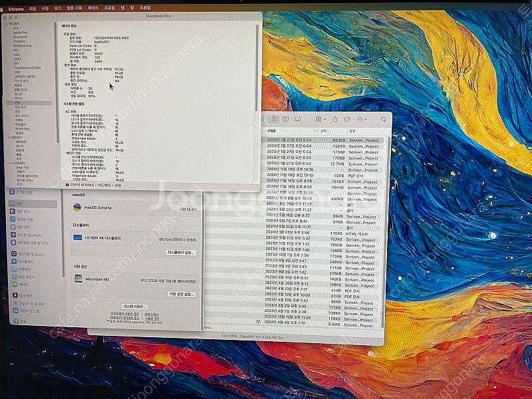Click the LG HDR 4K display icon

click(x=78, y=237)
